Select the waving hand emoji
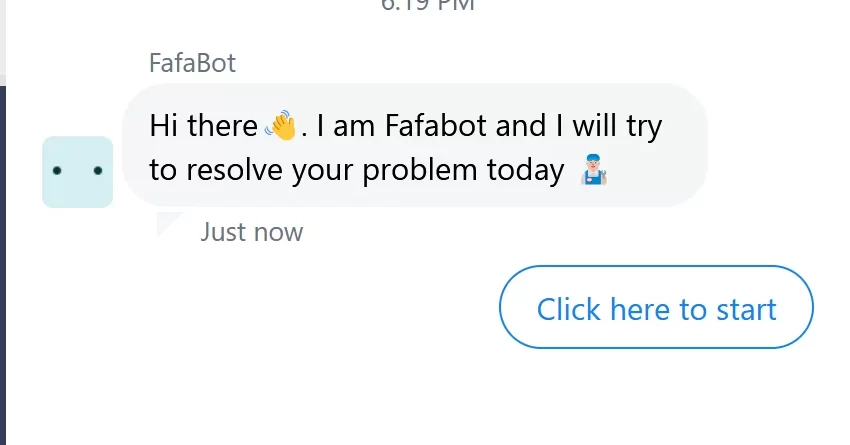The width and height of the screenshot is (850, 445). click(281, 126)
